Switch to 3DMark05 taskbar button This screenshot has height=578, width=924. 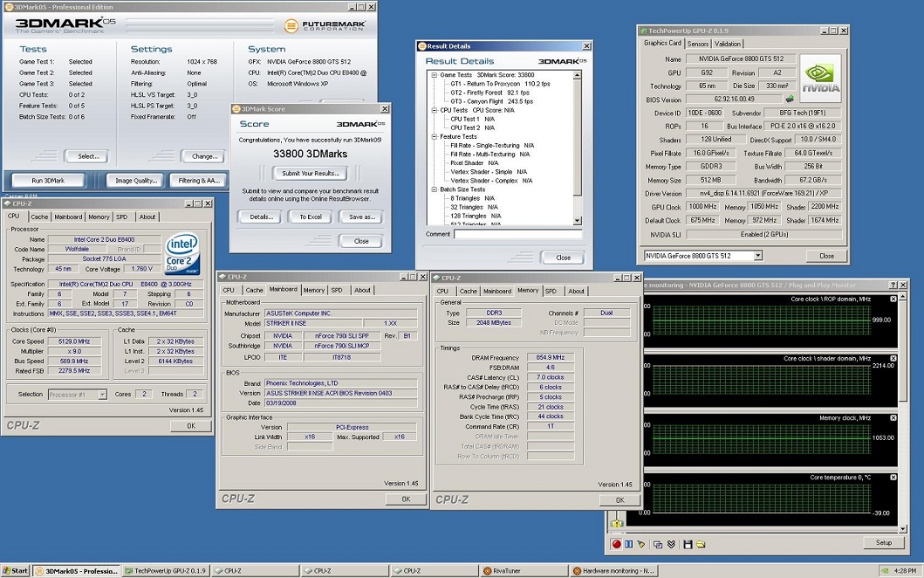point(76,570)
